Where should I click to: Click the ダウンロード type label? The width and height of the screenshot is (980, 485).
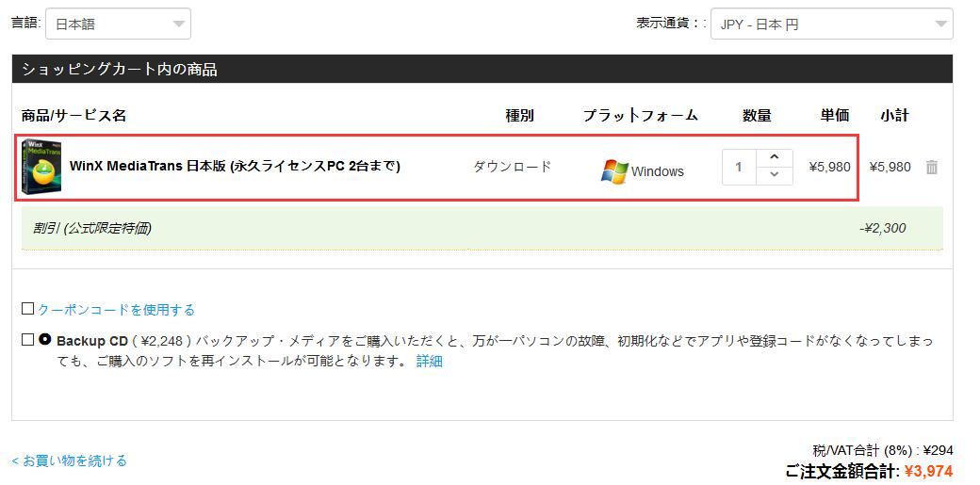pyautogui.click(x=512, y=167)
